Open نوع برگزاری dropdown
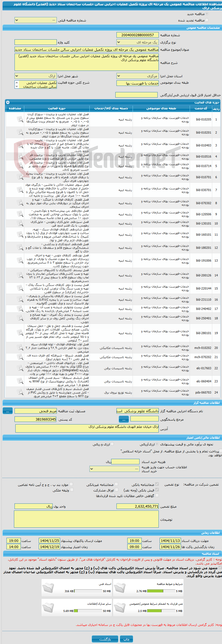The height and width of the screenshot is (644, 222). coord(138,42)
